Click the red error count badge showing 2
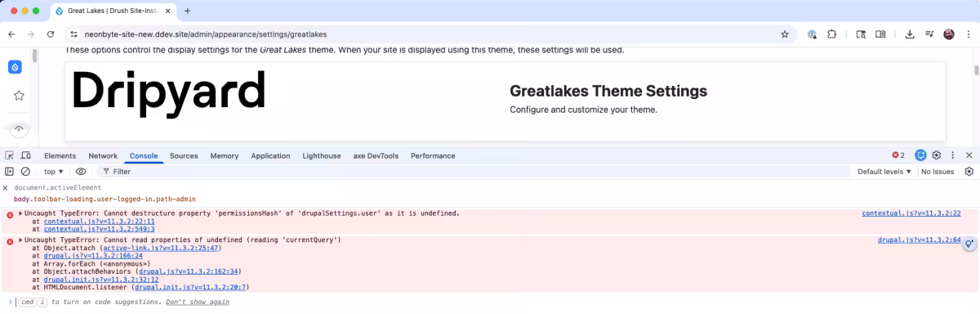The image size is (980, 314). pyautogui.click(x=898, y=155)
